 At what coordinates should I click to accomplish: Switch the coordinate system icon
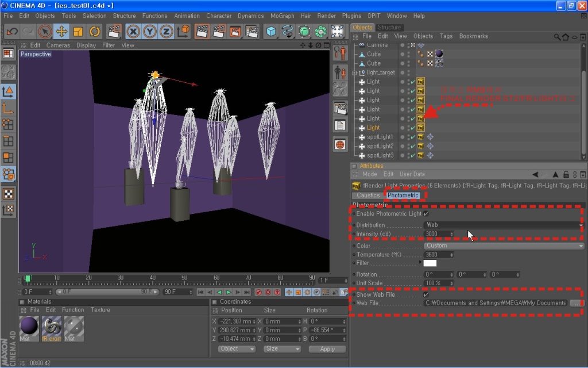tap(183, 32)
